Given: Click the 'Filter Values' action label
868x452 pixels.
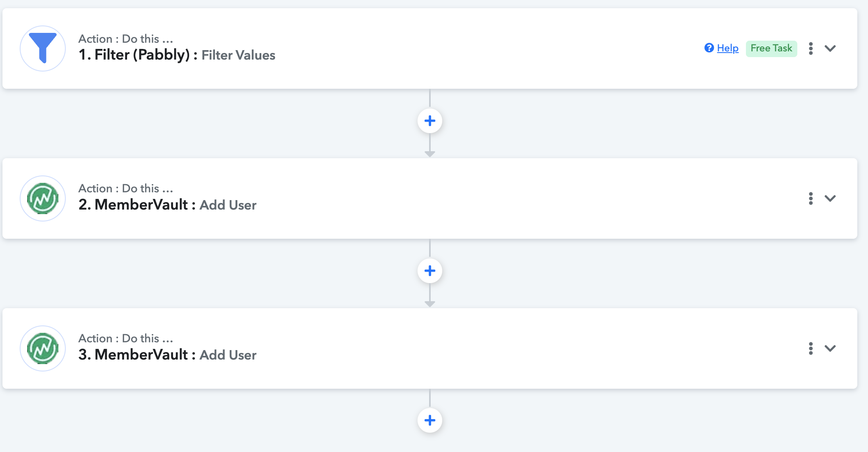Looking at the screenshot, I should [x=238, y=55].
